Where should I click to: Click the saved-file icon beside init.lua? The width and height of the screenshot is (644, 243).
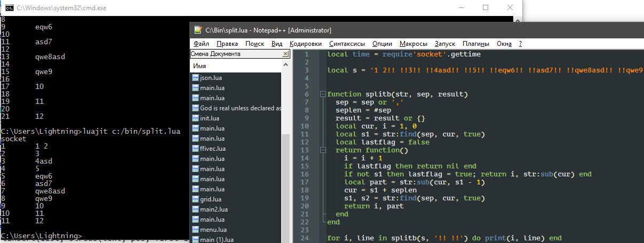195,118
